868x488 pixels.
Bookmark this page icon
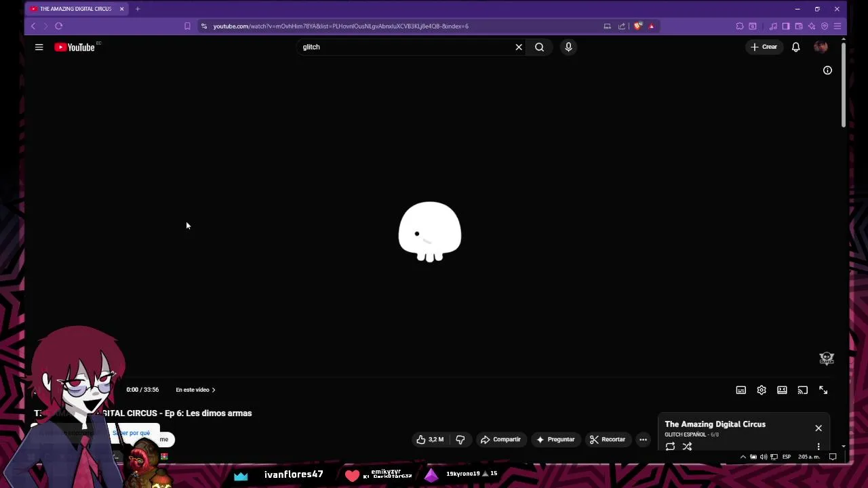coord(187,26)
